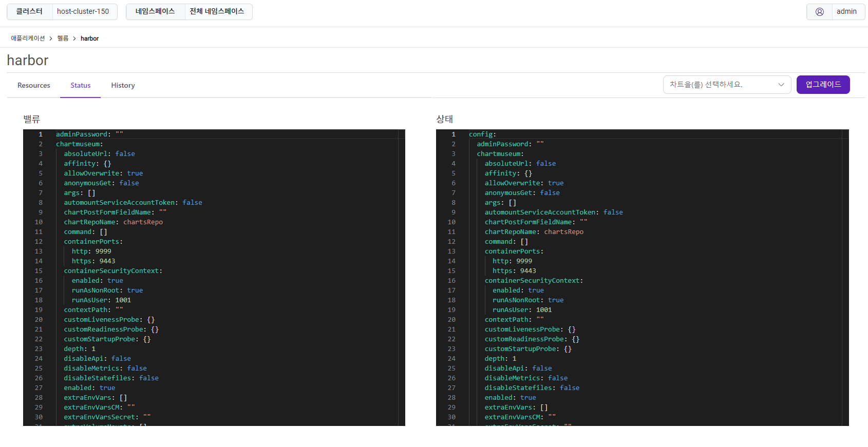Select the Status tab

(81, 85)
